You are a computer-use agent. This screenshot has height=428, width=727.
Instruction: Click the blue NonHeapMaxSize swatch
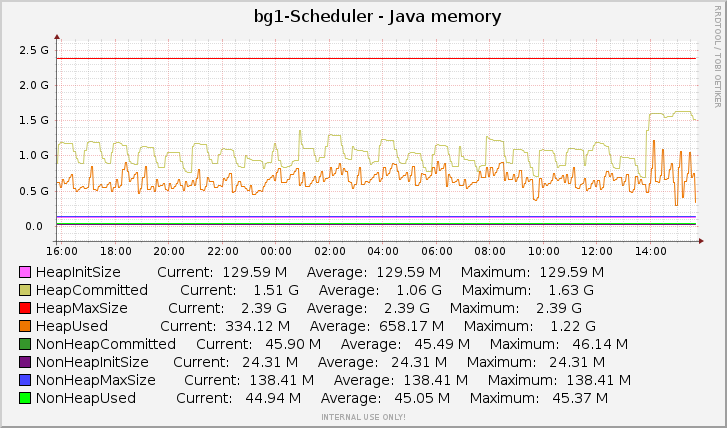coord(25,380)
